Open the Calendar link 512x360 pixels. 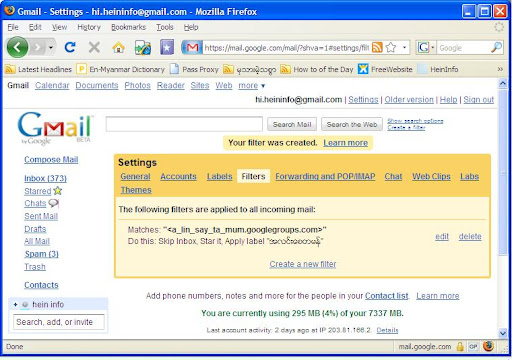[x=52, y=86]
